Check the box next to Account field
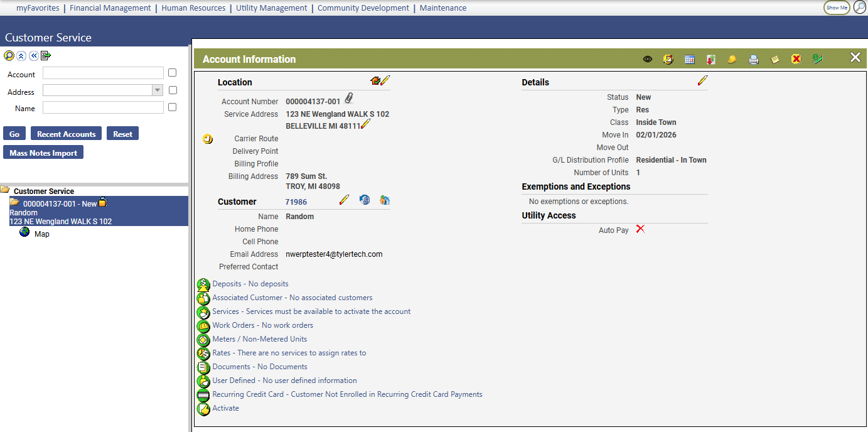The image size is (868, 432). (x=173, y=73)
